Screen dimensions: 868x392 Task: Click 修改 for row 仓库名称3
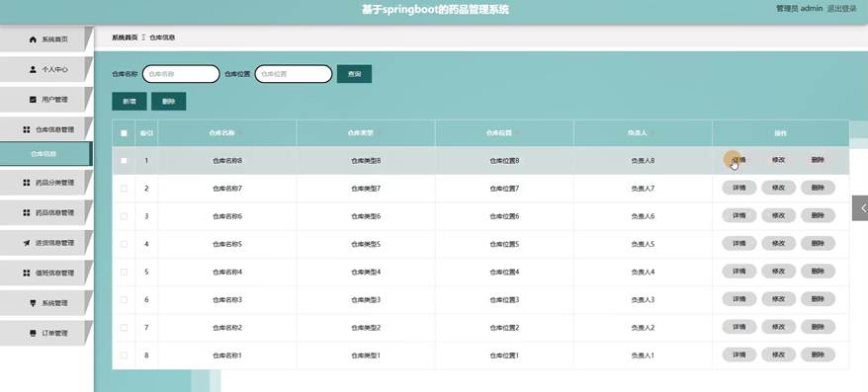pyautogui.click(x=778, y=298)
